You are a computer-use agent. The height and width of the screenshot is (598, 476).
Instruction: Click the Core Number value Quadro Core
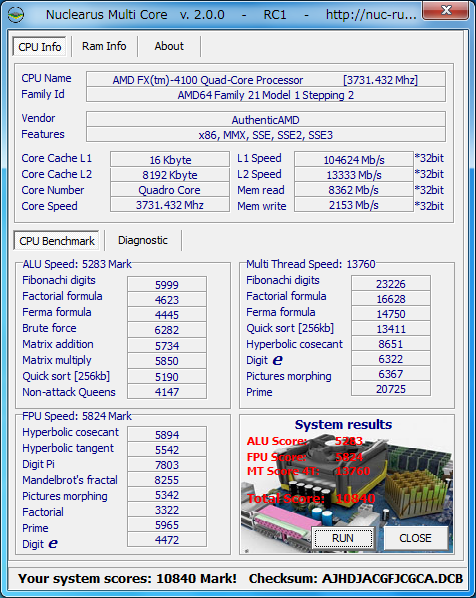(x=170, y=190)
